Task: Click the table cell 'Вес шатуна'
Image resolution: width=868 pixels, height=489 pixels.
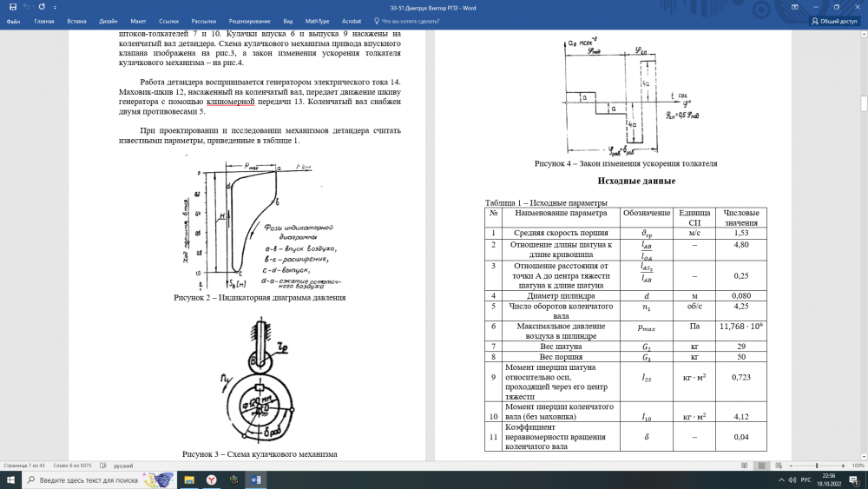Action: tap(561, 347)
